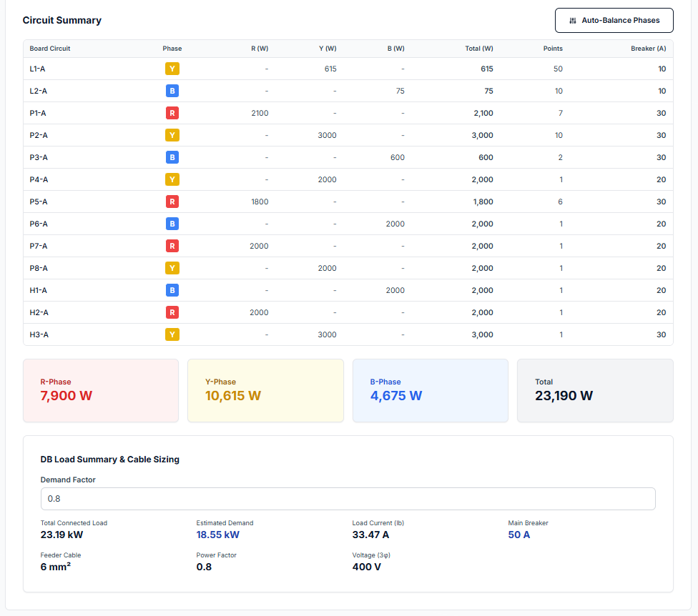Click the Board Circuit column header
Screen dimensions: 698x616
point(50,49)
